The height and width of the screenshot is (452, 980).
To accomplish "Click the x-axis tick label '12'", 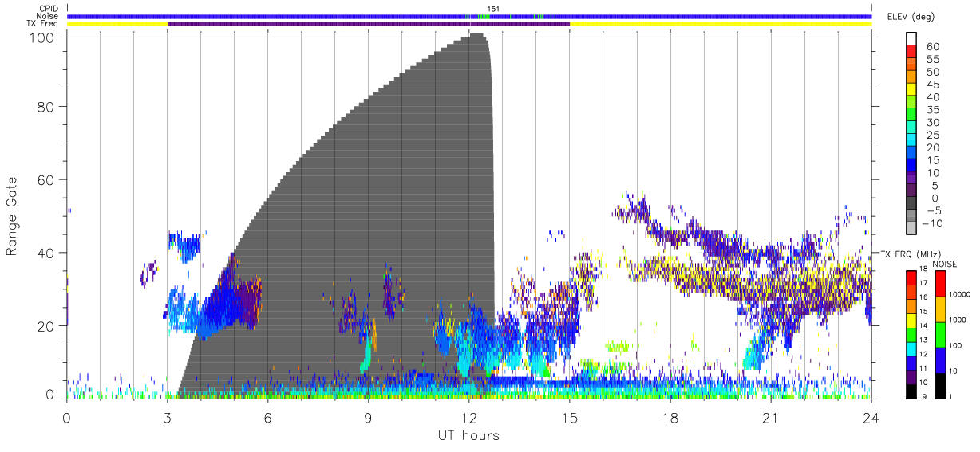I will click(x=468, y=418).
